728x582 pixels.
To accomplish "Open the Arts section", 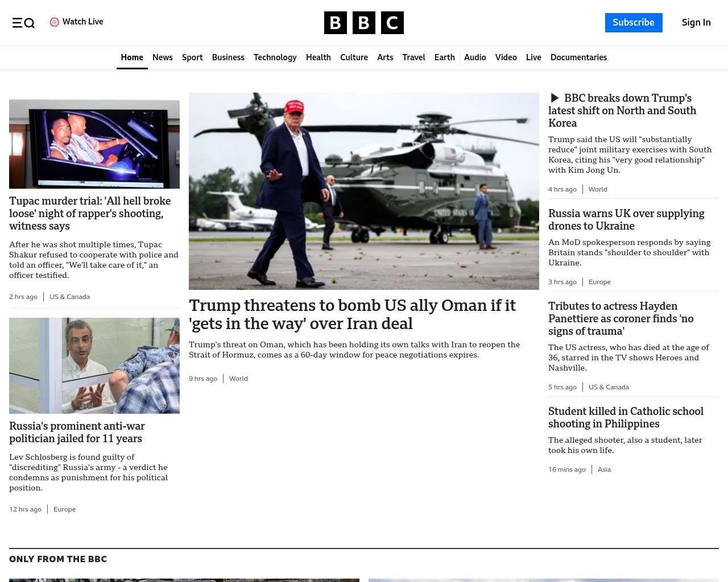I will (x=385, y=57).
